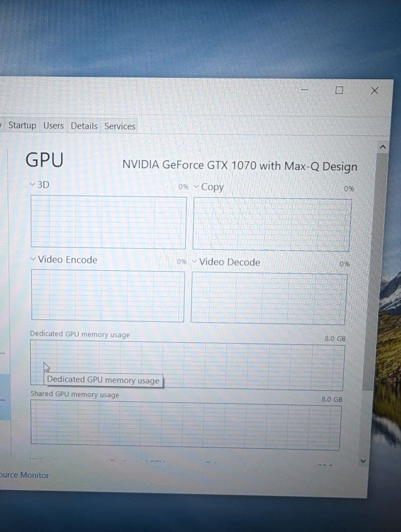The image size is (401, 532).
Task: Close the Task Manager window
Action: tap(375, 90)
